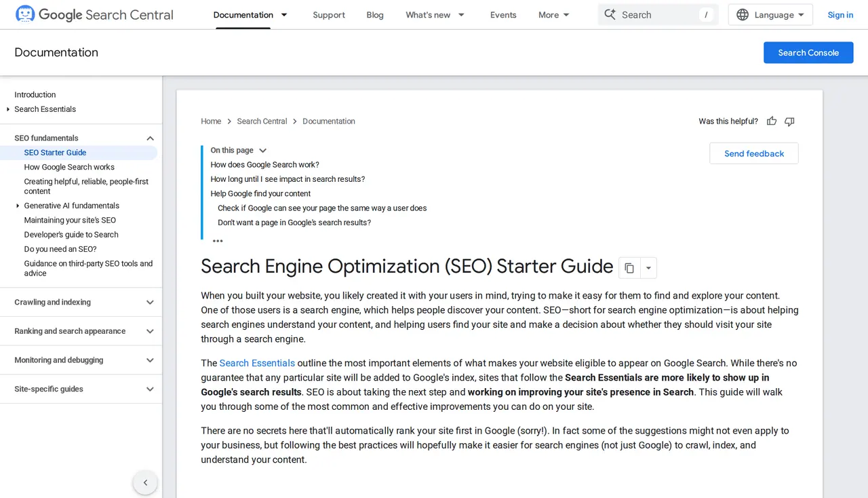Jump to How long until I see impact
Screen dimensions: 868x498
point(288,179)
